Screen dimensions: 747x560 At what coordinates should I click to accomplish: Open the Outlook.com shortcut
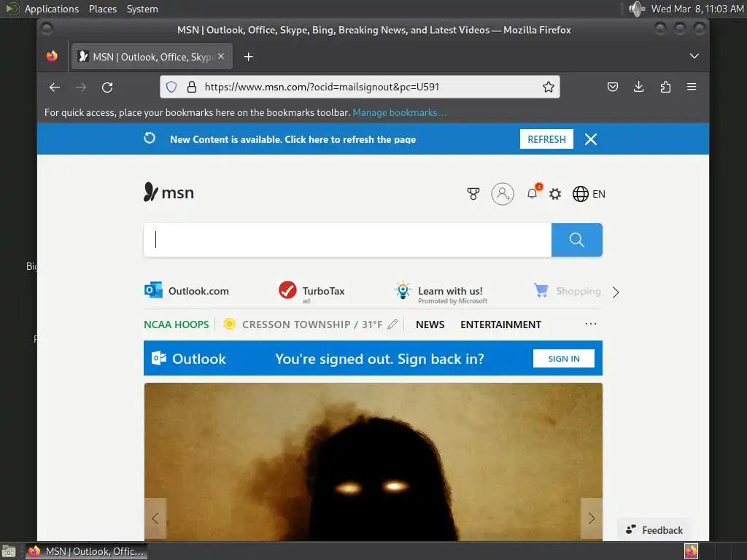pos(187,290)
